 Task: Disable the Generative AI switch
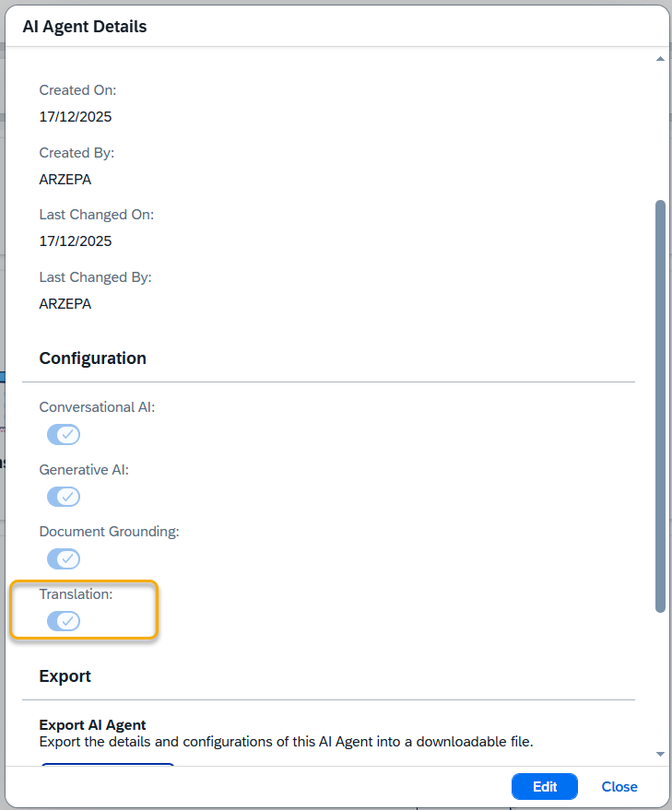pyautogui.click(x=64, y=498)
